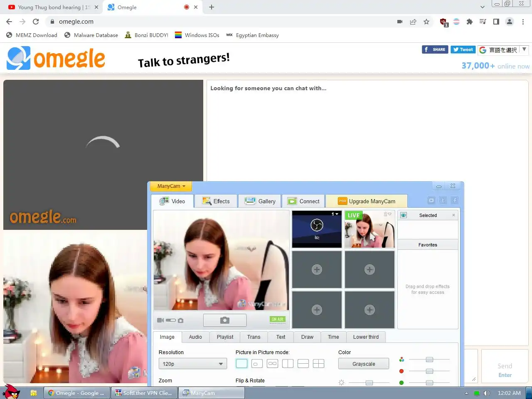The height and width of the screenshot is (399, 532).
Task: Select the OBS virtual camera source thumbnail
Action: 317,229
